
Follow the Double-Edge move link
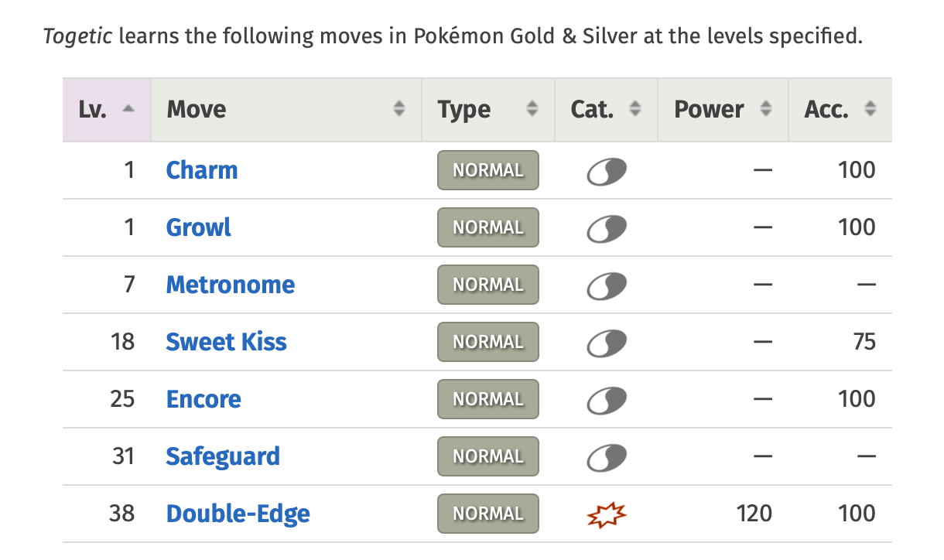coord(238,514)
